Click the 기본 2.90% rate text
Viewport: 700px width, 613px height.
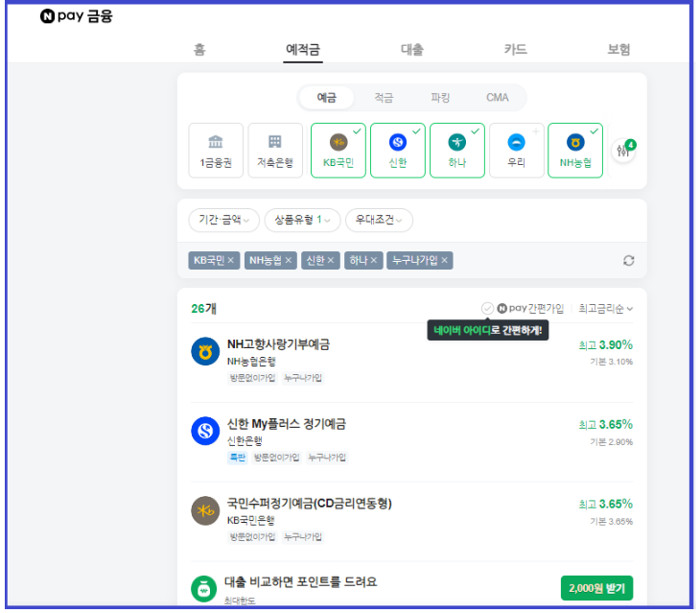point(611,442)
